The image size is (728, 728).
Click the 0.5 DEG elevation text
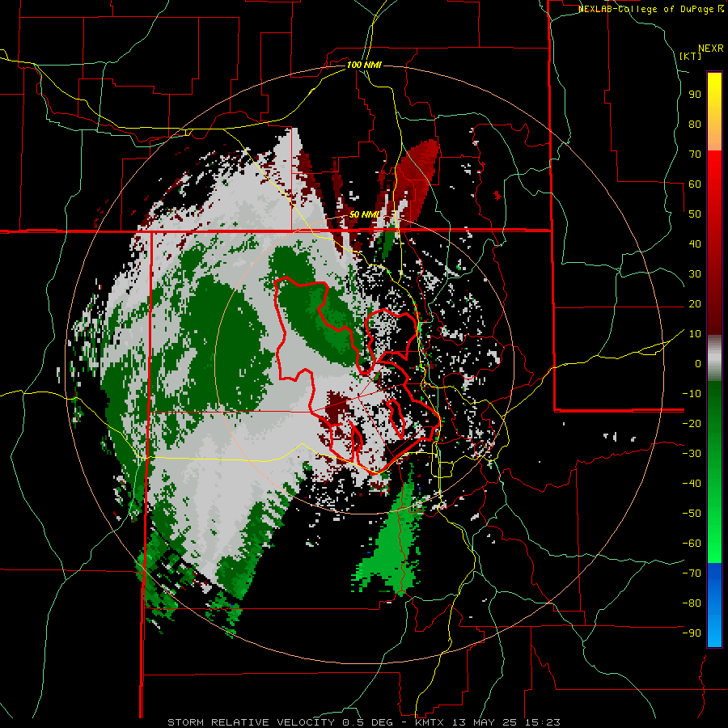click(x=367, y=722)
